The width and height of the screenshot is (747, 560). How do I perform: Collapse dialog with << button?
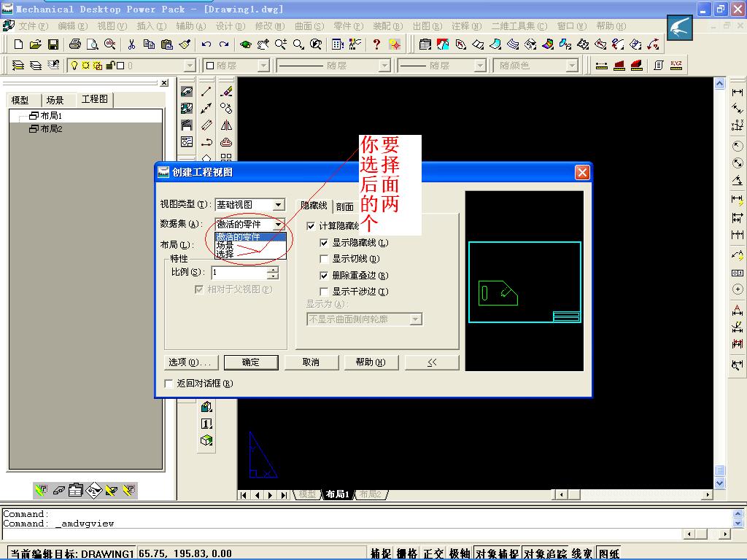[432, 362]
